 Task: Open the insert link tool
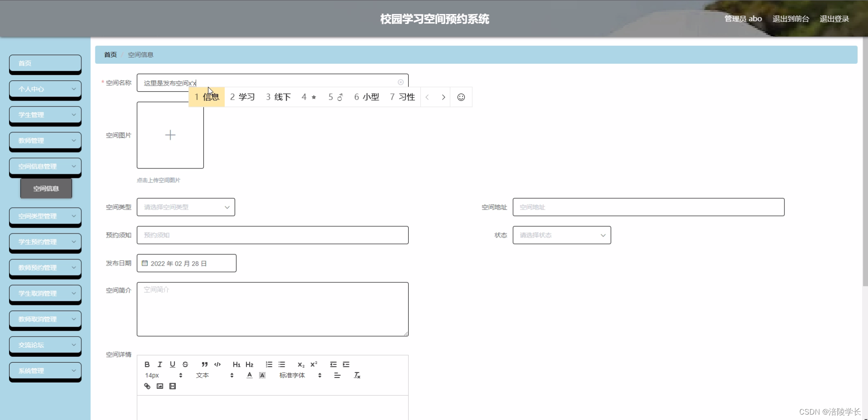(147, 386)
